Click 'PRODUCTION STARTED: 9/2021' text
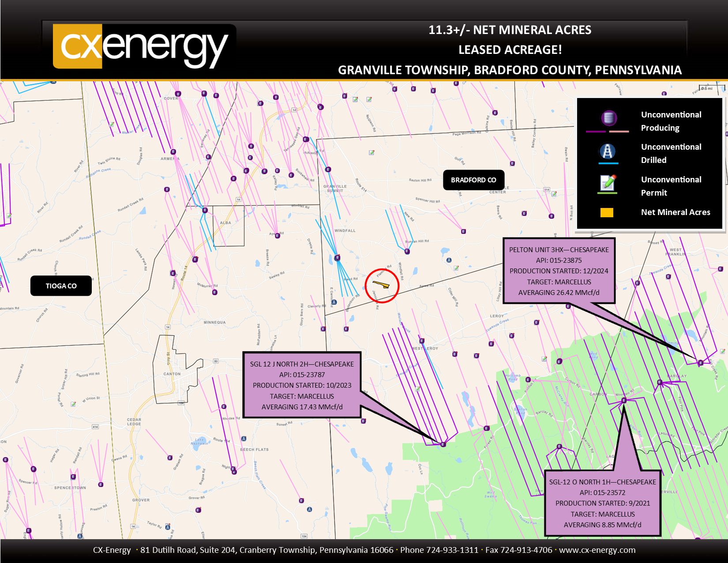Image resolution: width=728 pixels, height=563 pixels. 603,503
